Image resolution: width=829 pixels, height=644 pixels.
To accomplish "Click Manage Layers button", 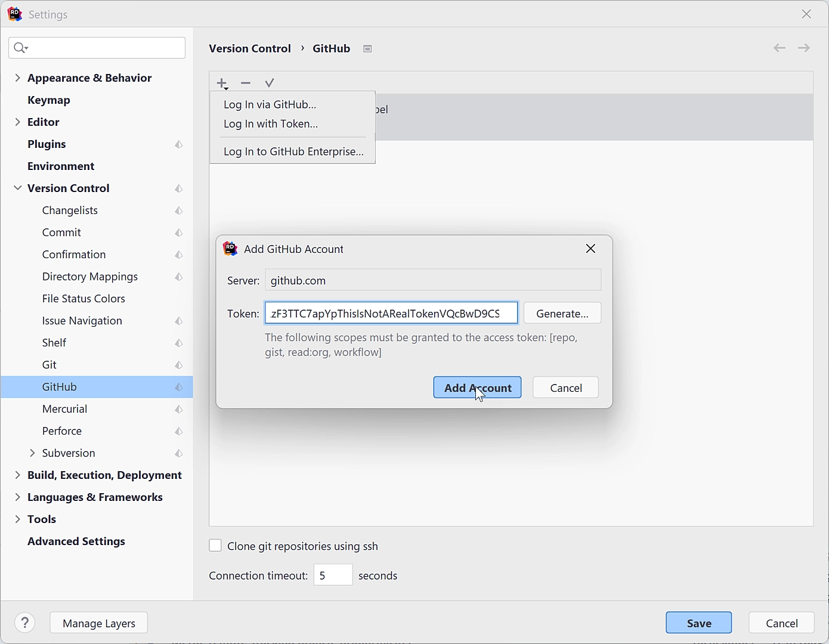I will click(99, 623).
